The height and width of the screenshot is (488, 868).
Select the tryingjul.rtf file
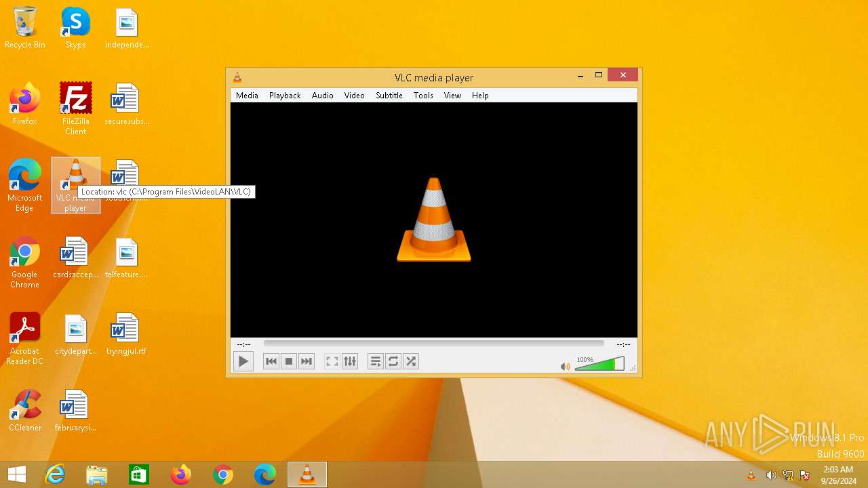click(127, 334)
